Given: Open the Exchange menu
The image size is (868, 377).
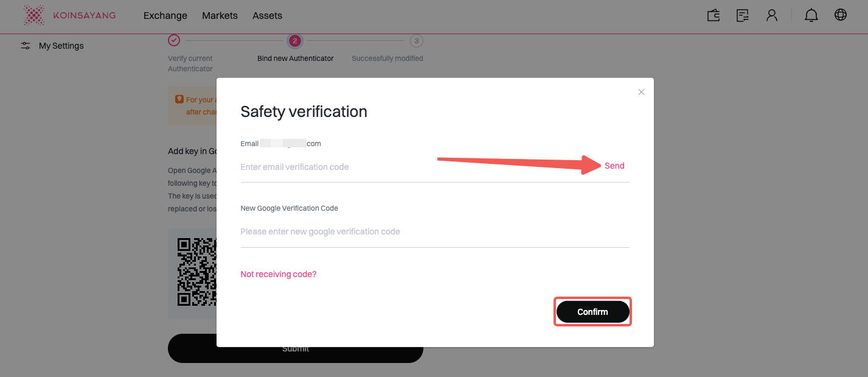Looking at the screenshot, I should click(x=165, y=16).
